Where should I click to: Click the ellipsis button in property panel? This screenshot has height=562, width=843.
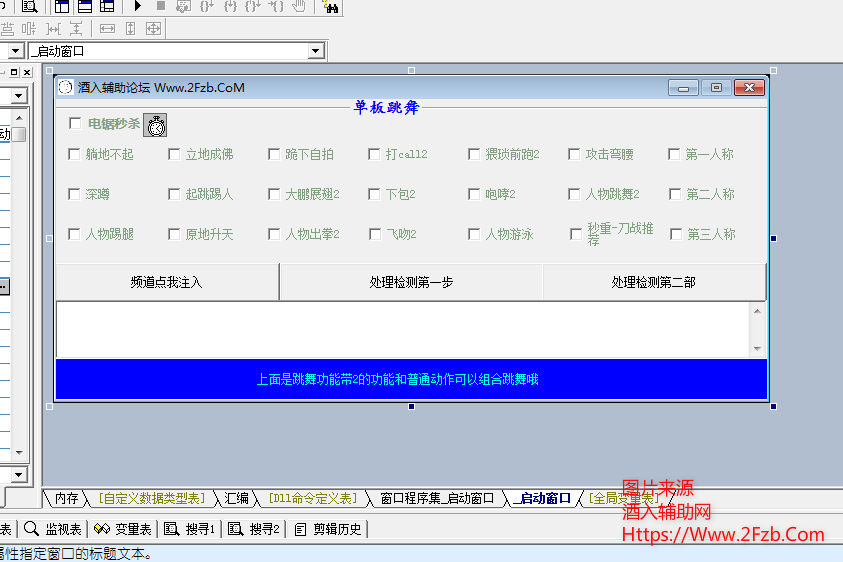[x=4, y=287]
